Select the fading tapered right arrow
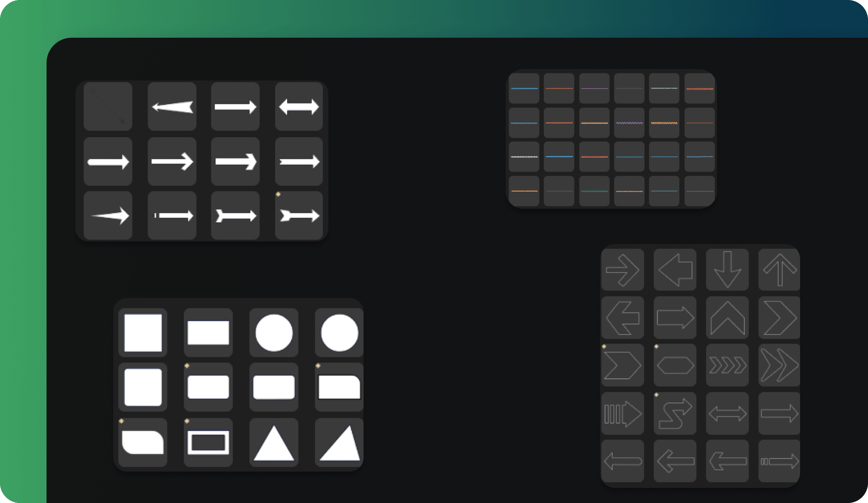Screen dimensions: 868x503 [x=108, y=216]
